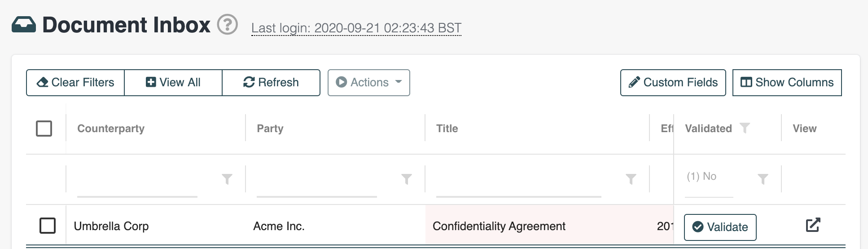This screenshot has height=249, width=868.
Task: Expand the Actions dropdown
Action: [x=368, y=83]
